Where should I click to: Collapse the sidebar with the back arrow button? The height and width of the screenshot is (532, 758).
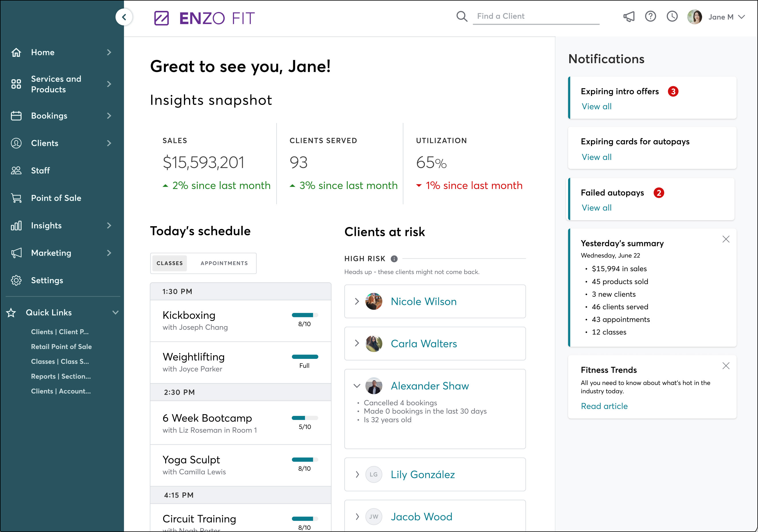point(124,17)
